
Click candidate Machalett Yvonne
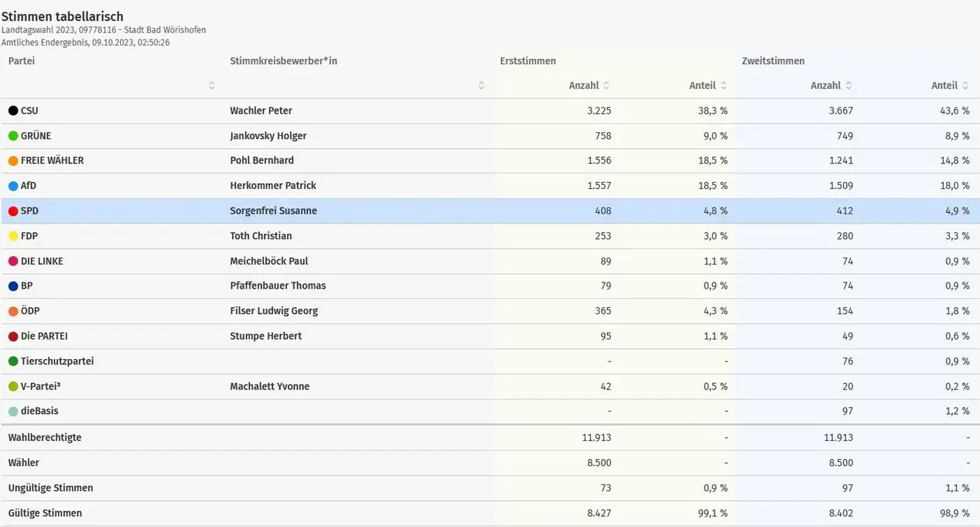(270, 386)
